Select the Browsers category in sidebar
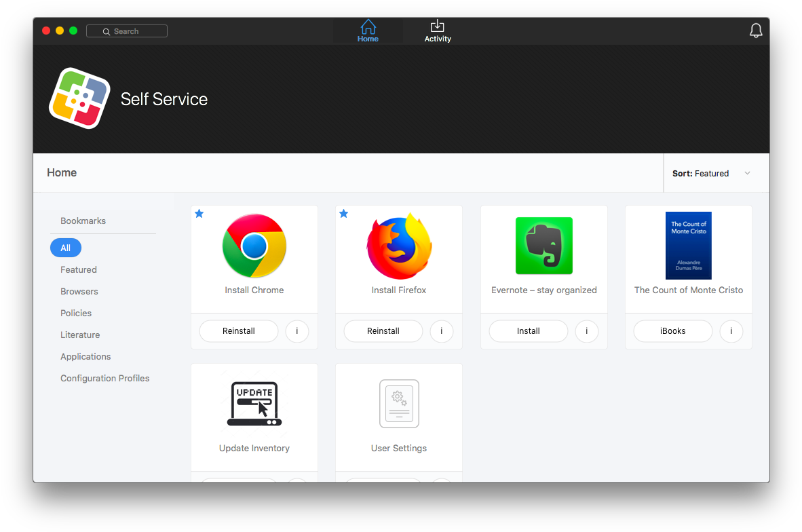This screenshot has width=802, height=532. (79, 291)
